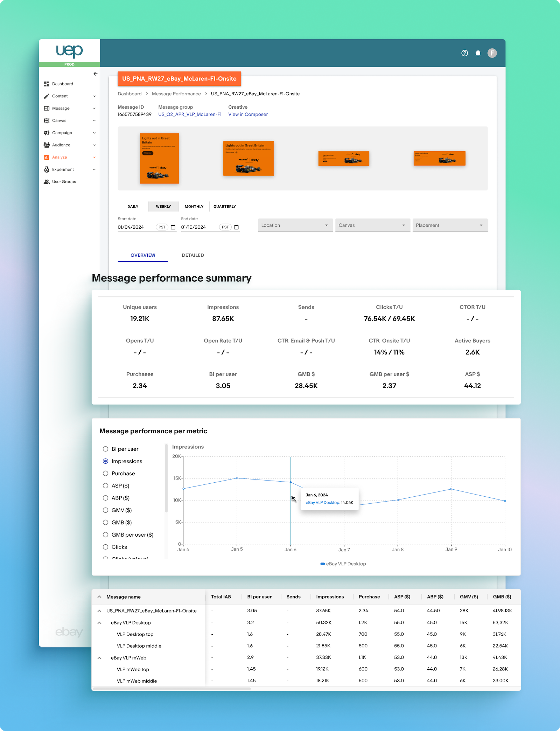This screenshot has height=731, width=560.
Task: Expand the Message sidebar chevron
Action: pyautogui.click(x=94, y=108)
